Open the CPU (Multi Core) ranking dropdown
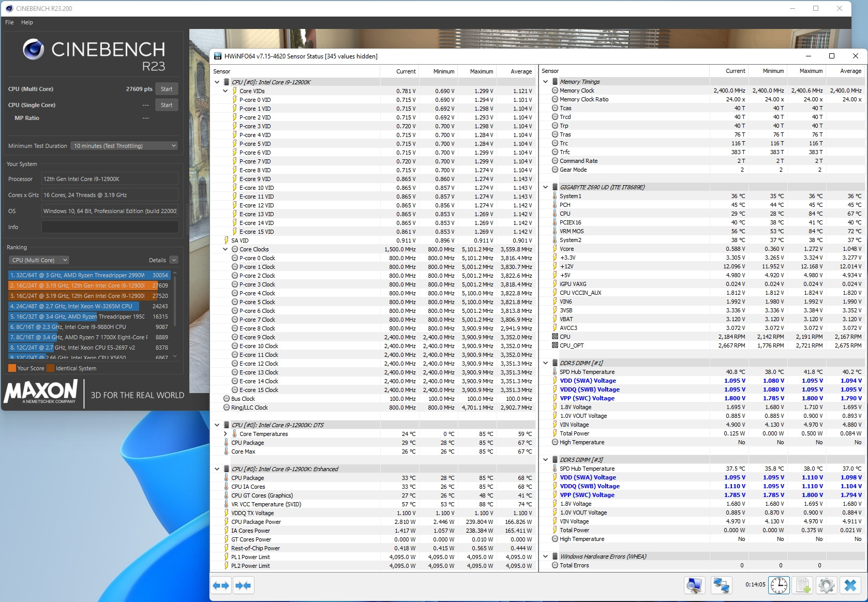Image resolution: width=868 pixels, height=602 pixels. 38,260
